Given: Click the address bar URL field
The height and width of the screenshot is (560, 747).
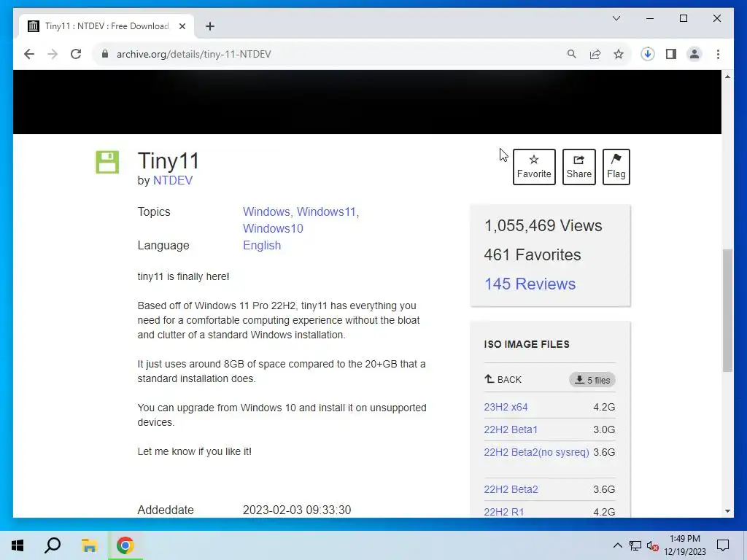Looking at the screenshot, I should pos(333,54).
